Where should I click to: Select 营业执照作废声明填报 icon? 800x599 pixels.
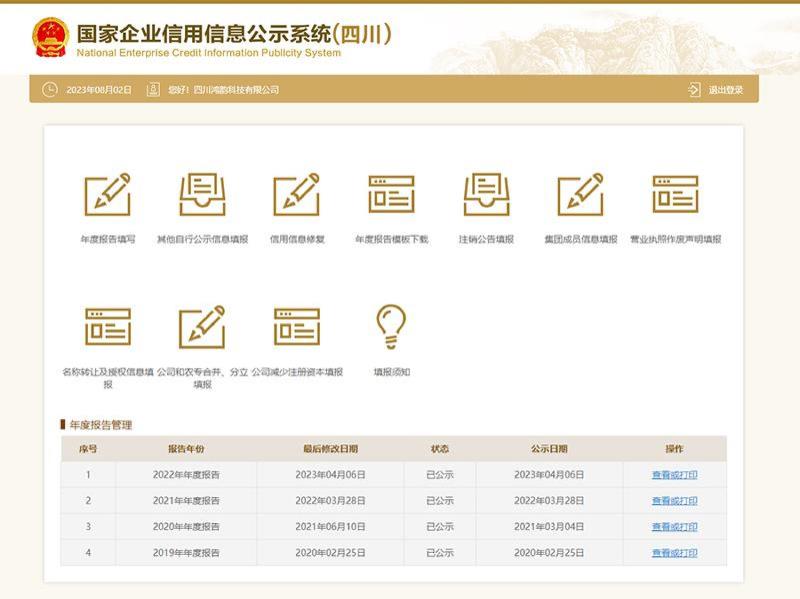pos(675,195)
